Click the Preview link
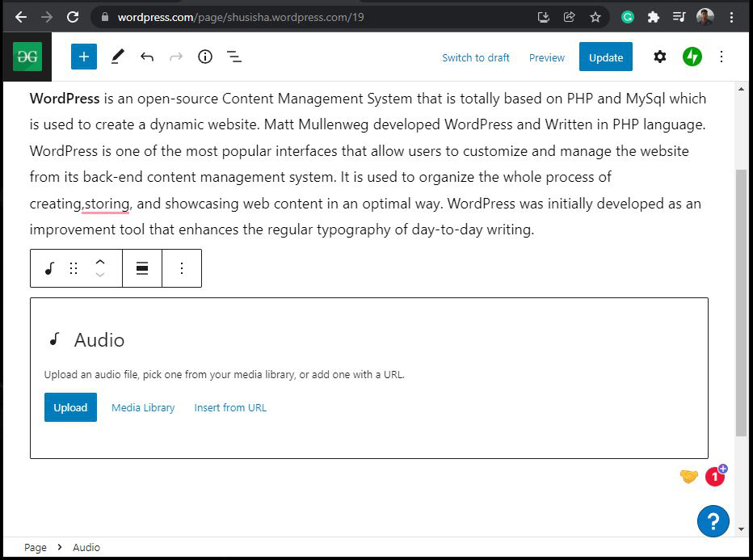The height and width of the screenshot is (560, 753). (546, 57)
